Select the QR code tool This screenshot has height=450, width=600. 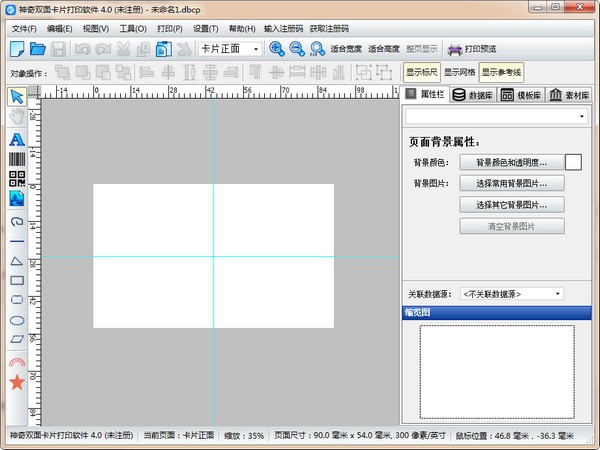16,179
